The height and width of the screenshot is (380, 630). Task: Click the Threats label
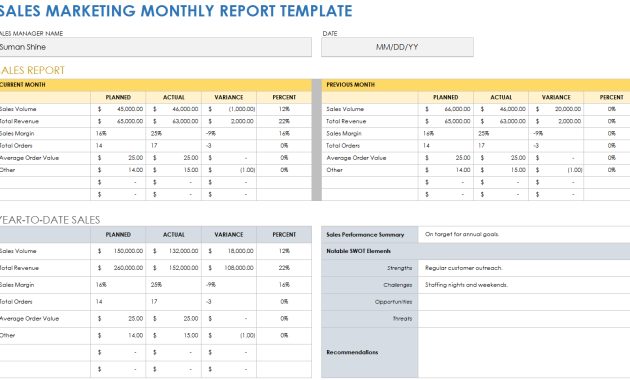click(402, 319)
